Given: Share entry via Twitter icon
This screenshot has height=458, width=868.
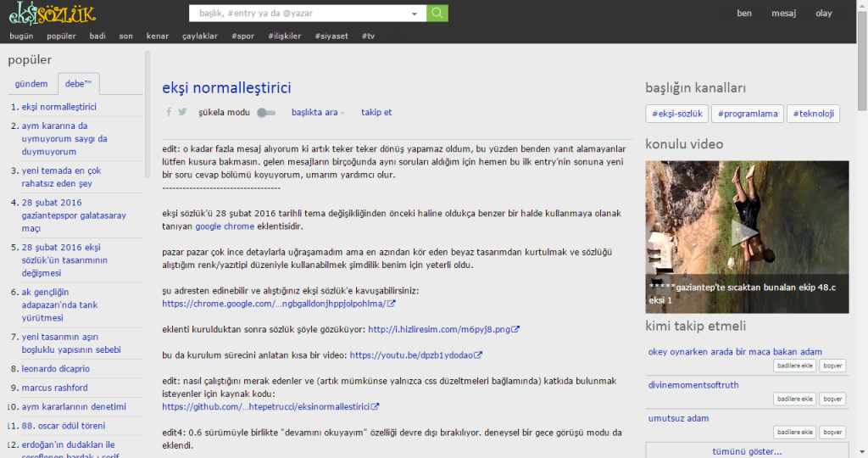Looking at the screenshot, I should pos(182,112).
